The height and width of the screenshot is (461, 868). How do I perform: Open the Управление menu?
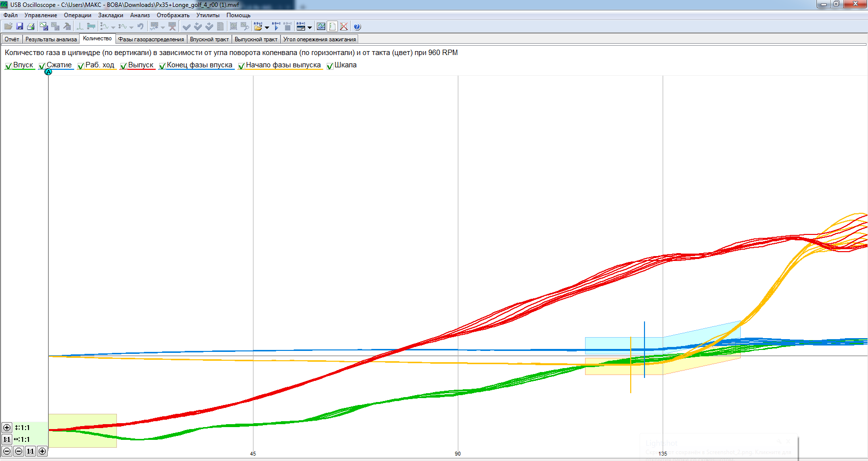point(41,15)
